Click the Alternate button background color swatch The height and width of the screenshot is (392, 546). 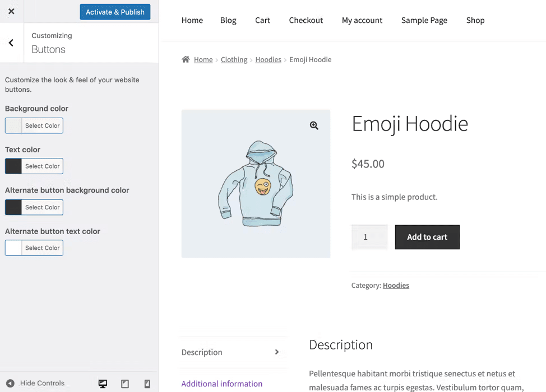pyautogui.click(x=13, y=207)
